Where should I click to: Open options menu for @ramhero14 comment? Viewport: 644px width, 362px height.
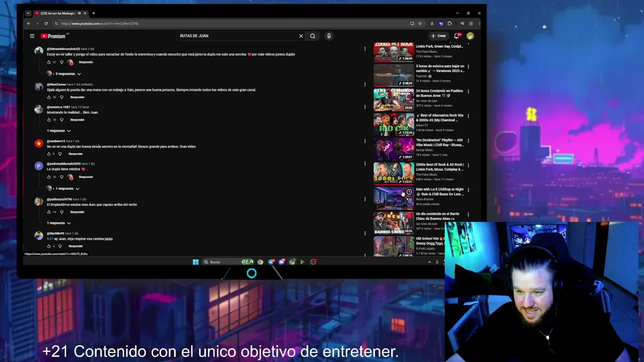pyautogui.click(x=365, y=141)
